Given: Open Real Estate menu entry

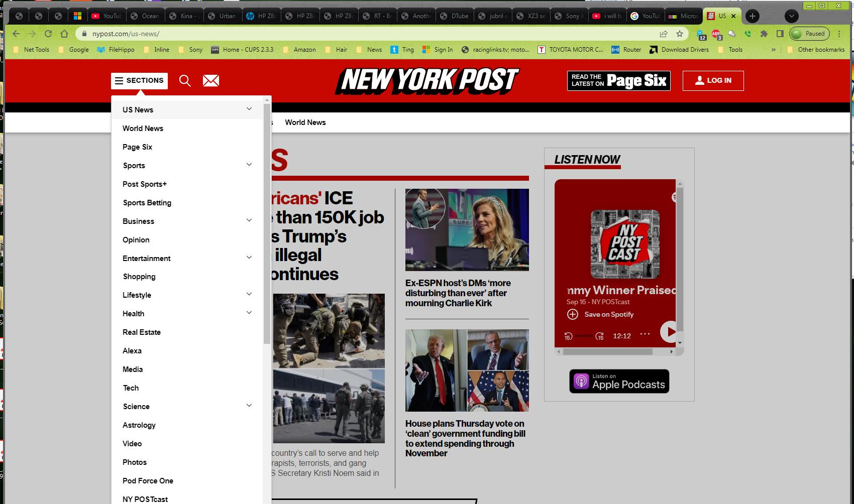Looking at the screenshot, I should pos(142,332).
